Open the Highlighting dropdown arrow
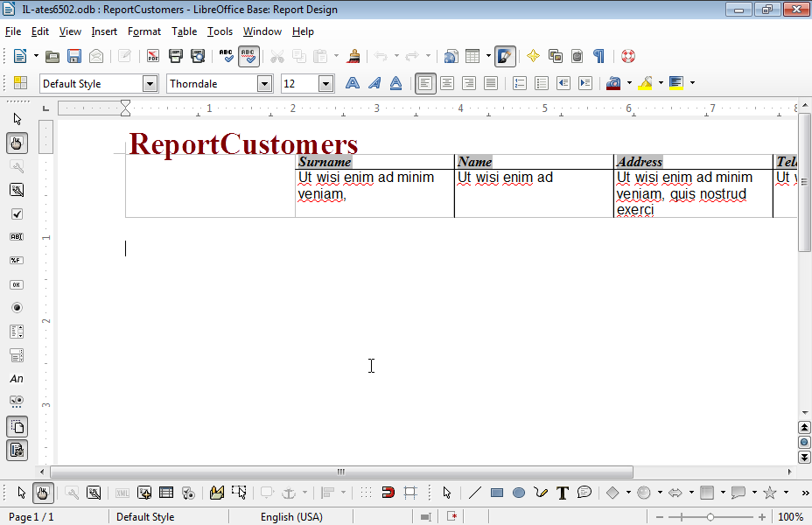This screenshot has width=812, height=525. click(661, 83)
